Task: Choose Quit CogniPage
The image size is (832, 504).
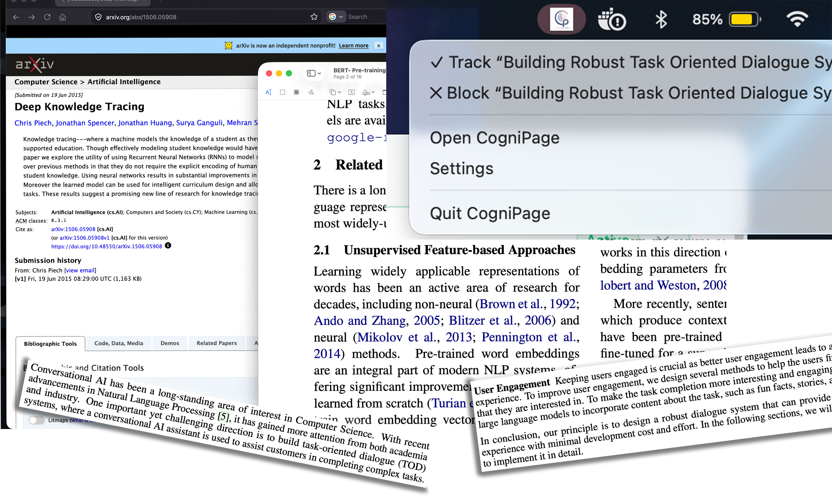Action: (490, 213)
